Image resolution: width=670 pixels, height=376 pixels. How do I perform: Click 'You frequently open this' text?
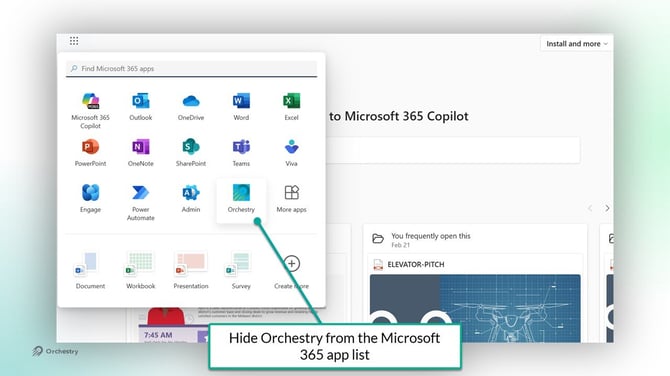pos(431,236)
